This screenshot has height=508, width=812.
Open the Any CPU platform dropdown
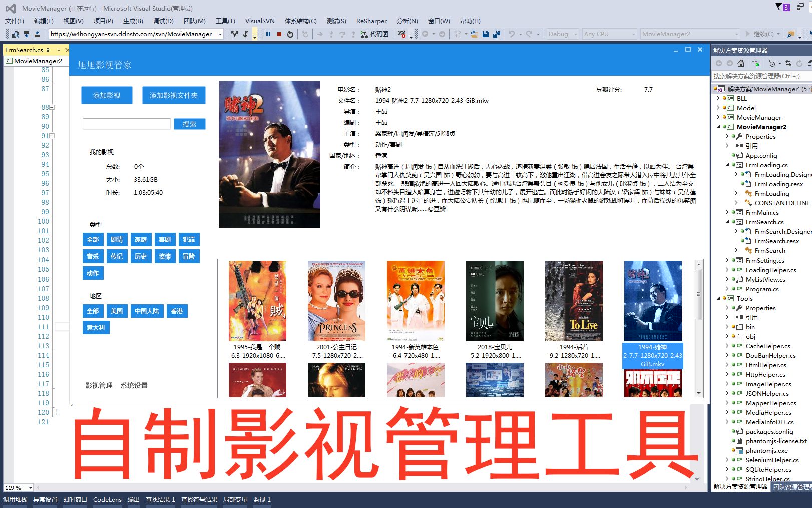pyautogui.click(x=633, y=34)
